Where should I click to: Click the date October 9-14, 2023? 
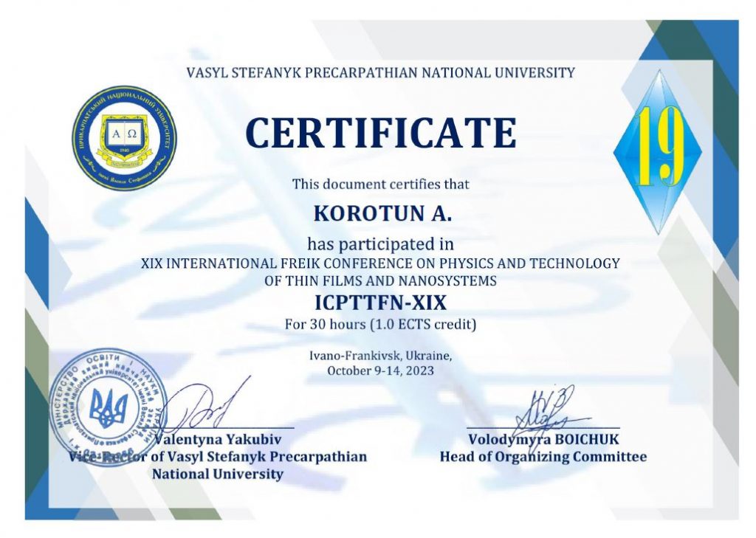pos(380,370)
